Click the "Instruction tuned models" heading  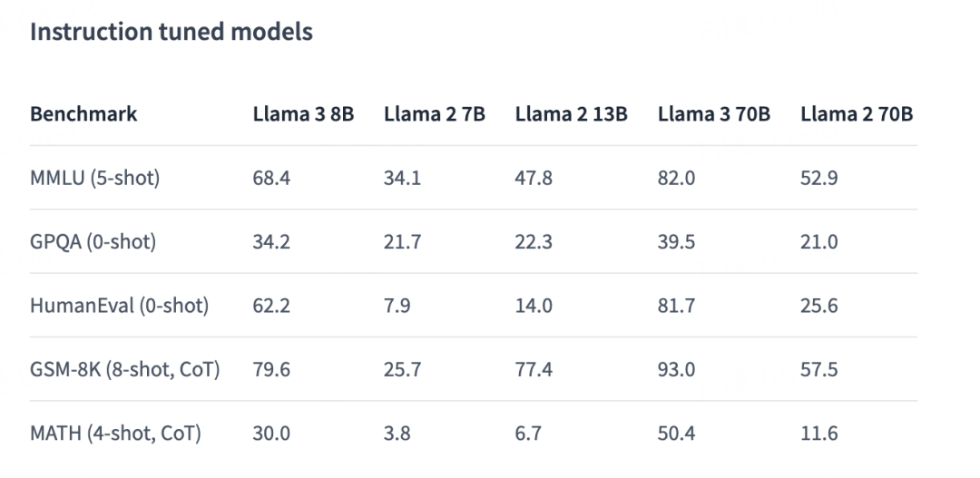coord(171,33)
